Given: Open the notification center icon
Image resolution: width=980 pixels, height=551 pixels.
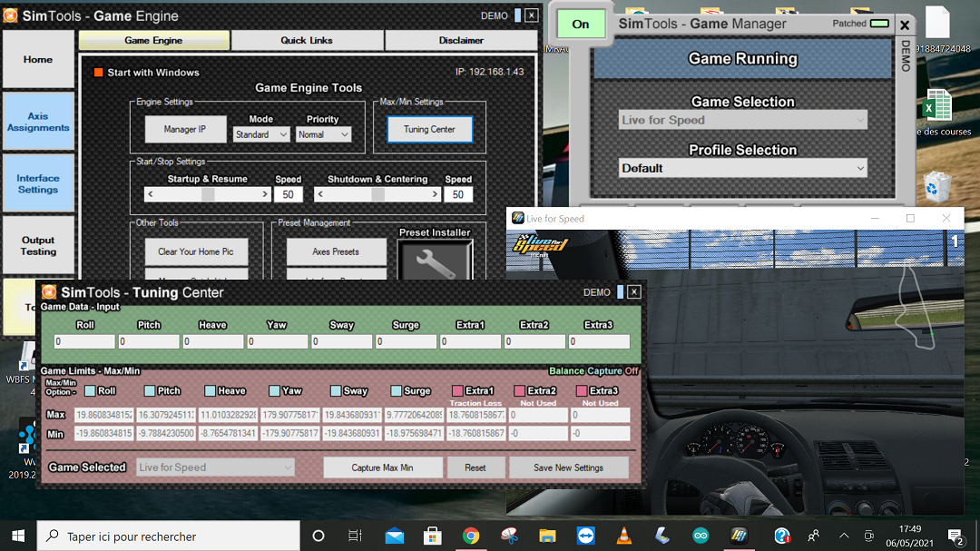Looking at the screenshot, I should pyautogui.click(x=955, y=536).
